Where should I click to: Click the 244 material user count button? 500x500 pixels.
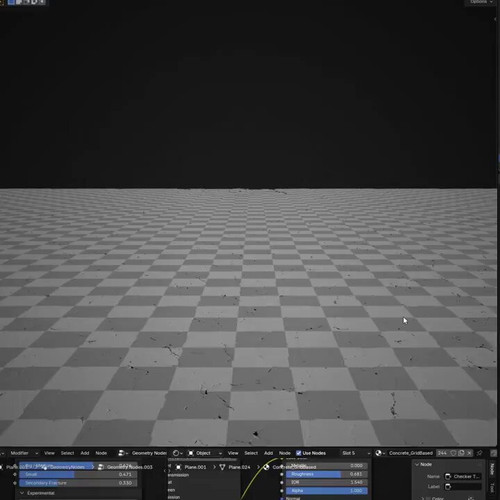pyautogui.click(x=442, y=453)
